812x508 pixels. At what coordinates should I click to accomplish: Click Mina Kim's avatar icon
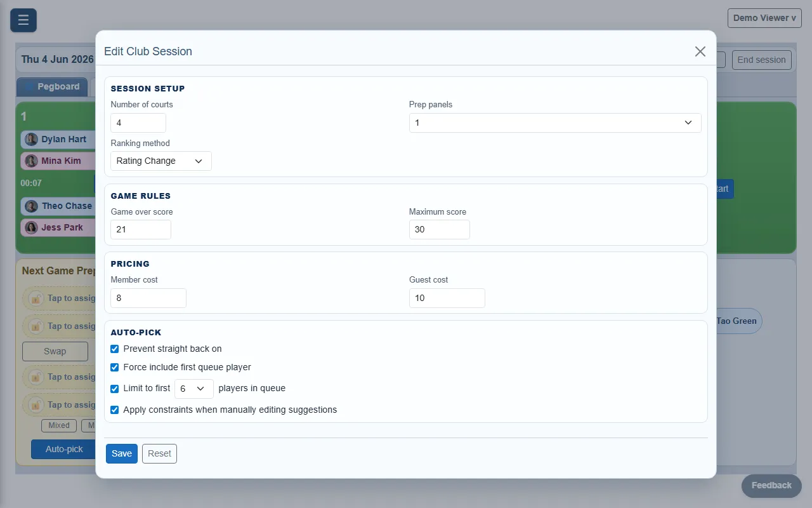32,161
